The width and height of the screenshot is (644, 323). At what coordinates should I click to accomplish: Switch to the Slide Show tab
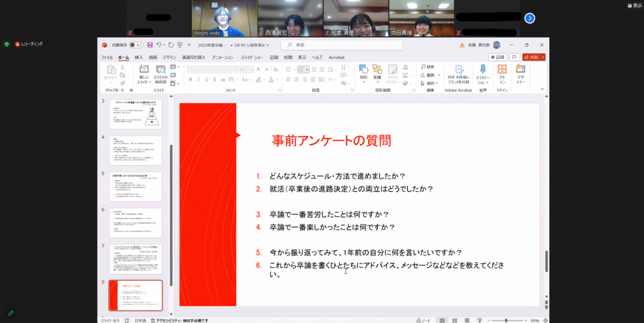pyautogui.click(x=252, y=57)
